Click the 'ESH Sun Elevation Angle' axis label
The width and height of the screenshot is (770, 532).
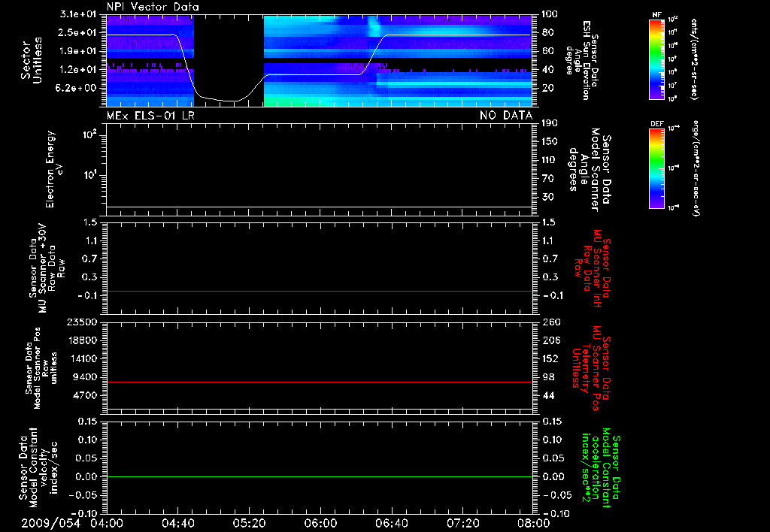(x=583, y=60)
